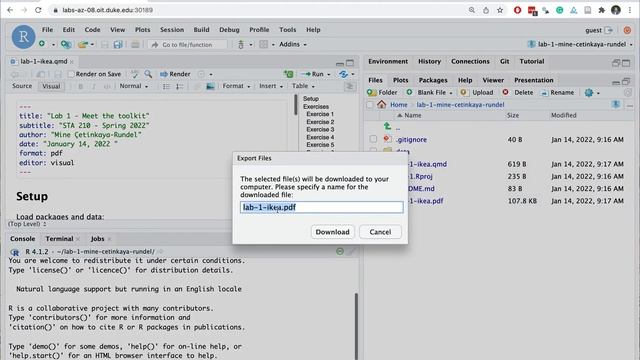This screenshot has width=640, height=360.
Task: Click the new file plus icon
Action: tap(42, 44)
